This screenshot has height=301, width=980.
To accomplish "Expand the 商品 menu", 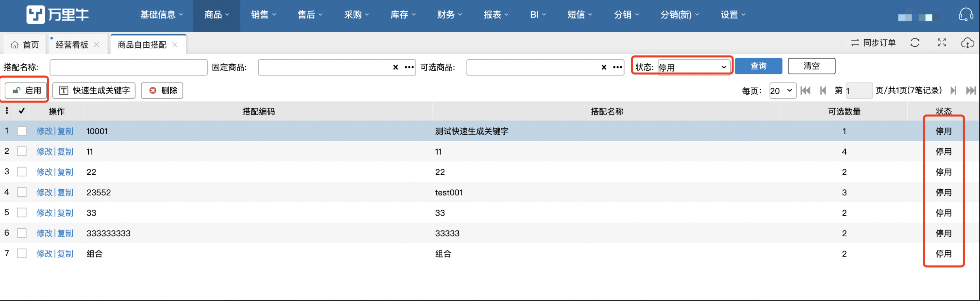I will pos(217,15).
